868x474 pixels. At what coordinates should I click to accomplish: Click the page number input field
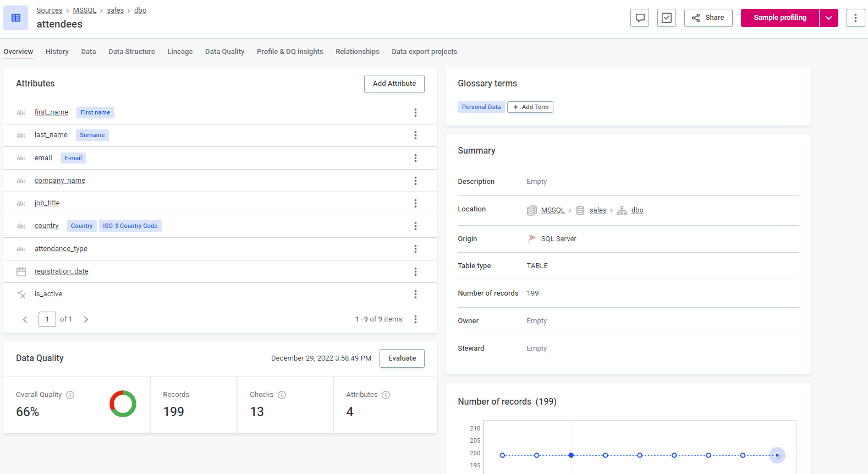pos(47,319)
